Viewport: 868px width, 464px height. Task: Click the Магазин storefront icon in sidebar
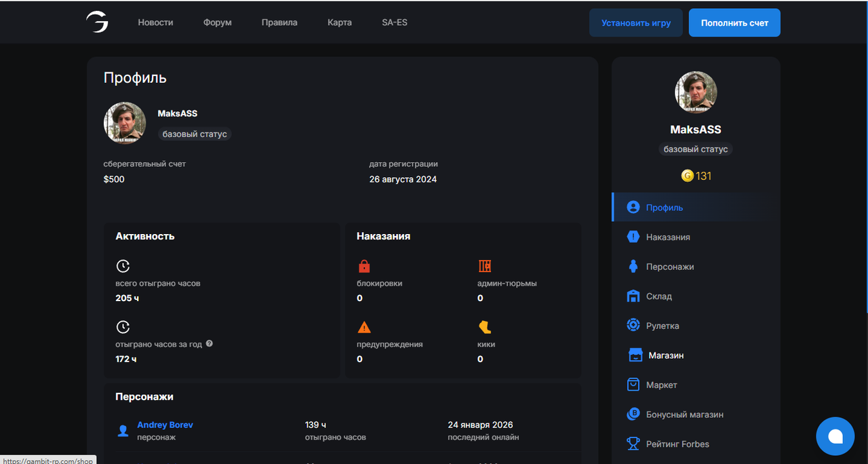click(635, 355)
